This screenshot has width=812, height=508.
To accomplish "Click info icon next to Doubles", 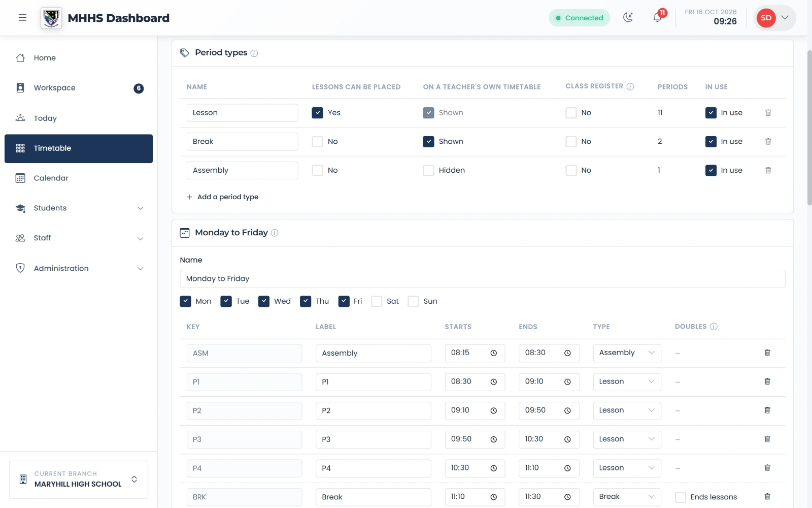I will coord(714,327).
